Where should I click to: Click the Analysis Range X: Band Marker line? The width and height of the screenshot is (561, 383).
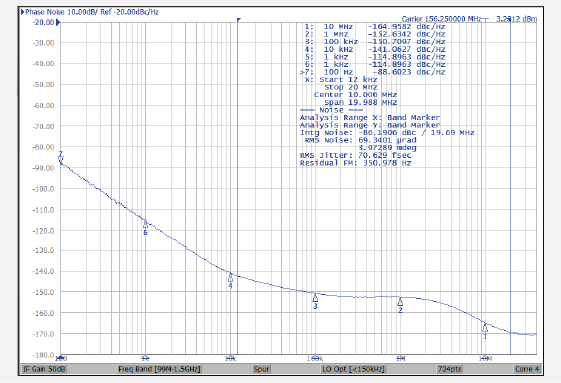[x=370, y=117]
